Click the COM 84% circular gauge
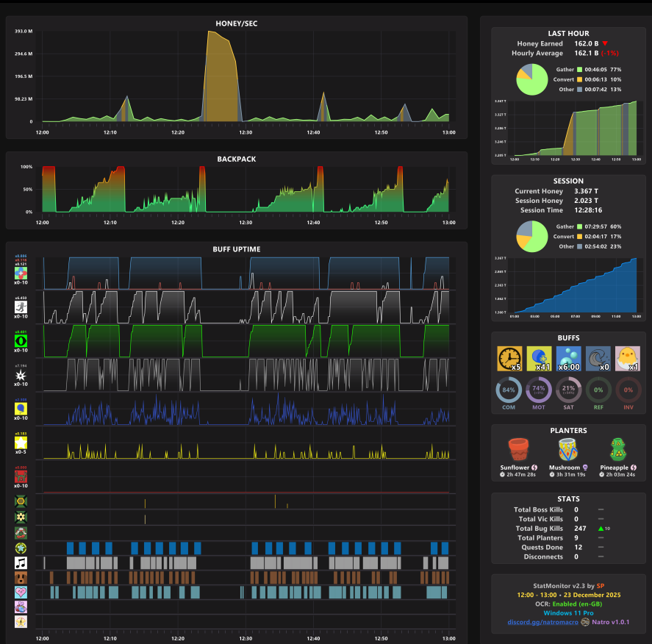652x644 pixels. (509, 390)
